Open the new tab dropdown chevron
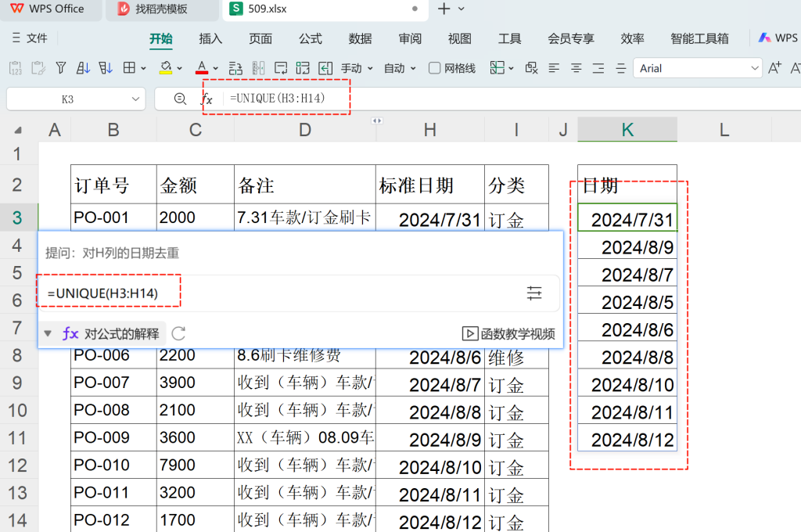Viewport: 801px width, 532px height. pos(462,9)
